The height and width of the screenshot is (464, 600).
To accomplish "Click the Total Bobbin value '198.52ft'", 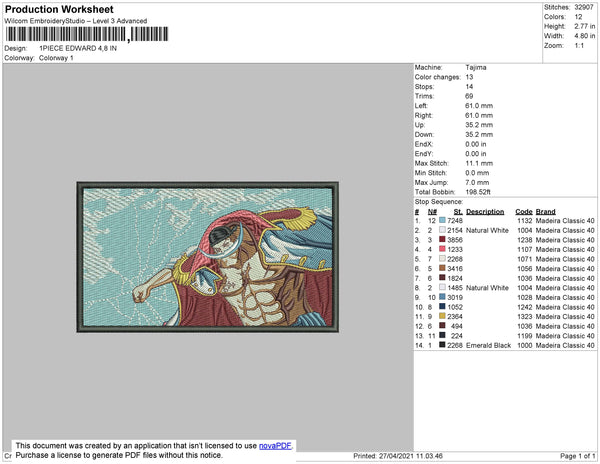I will (478, 192).
